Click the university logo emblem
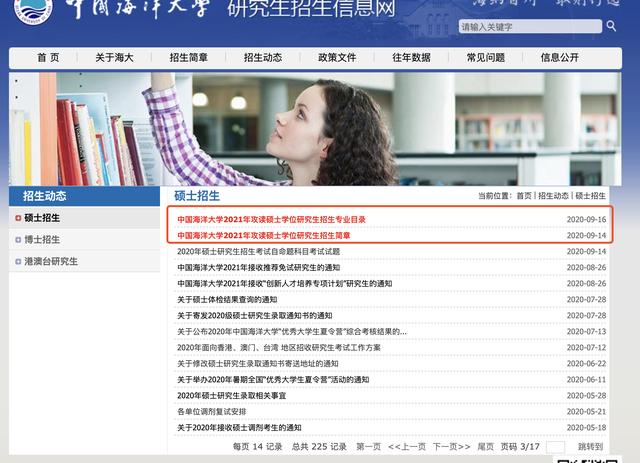Viewport: 640px width, 463px height. click(x=33, y=9)
